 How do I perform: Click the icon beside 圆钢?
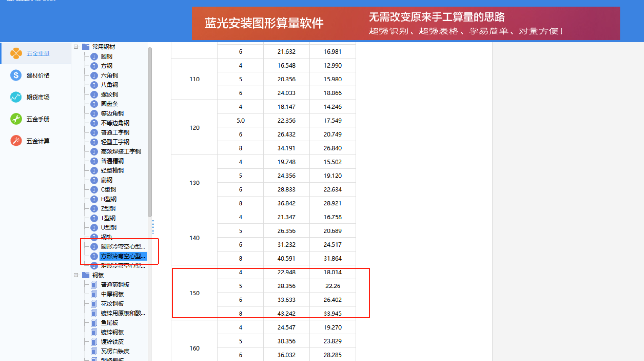[x=94, y=56]
